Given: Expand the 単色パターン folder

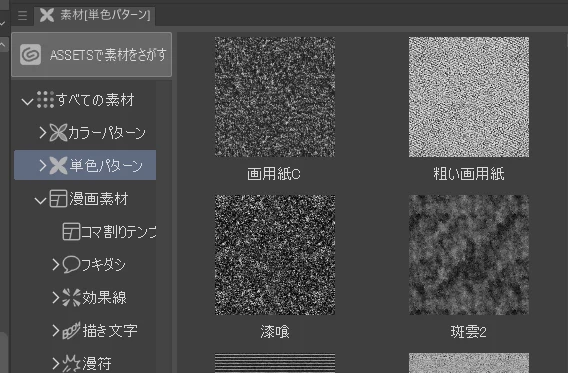Looking at the screenshot, I should (x=43, y=165).
